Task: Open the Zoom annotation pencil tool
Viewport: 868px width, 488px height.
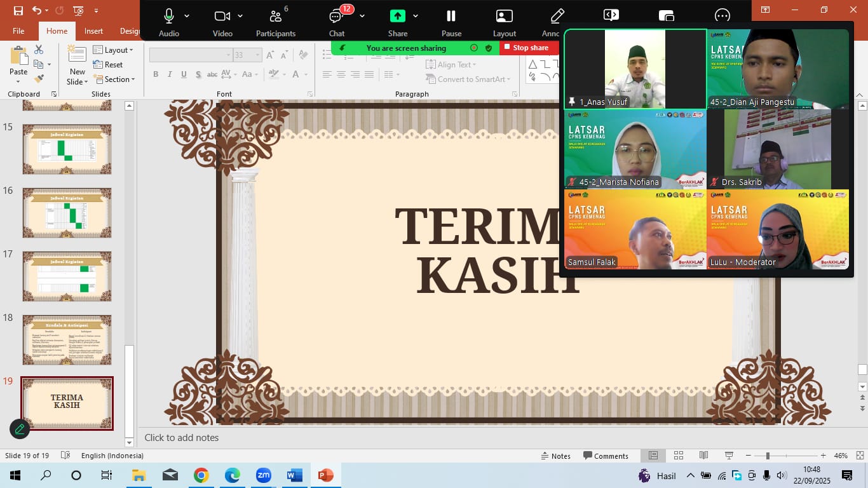Action: [x=557, y=23]
